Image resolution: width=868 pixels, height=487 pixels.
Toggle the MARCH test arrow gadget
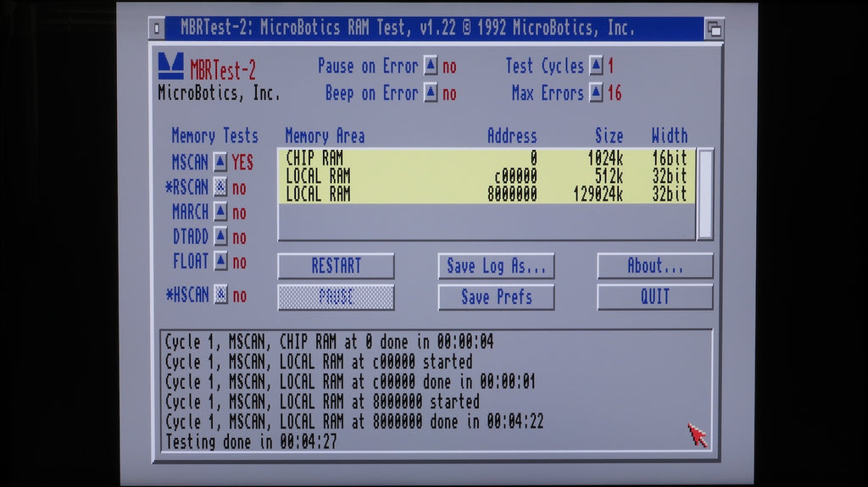[220, 212]
